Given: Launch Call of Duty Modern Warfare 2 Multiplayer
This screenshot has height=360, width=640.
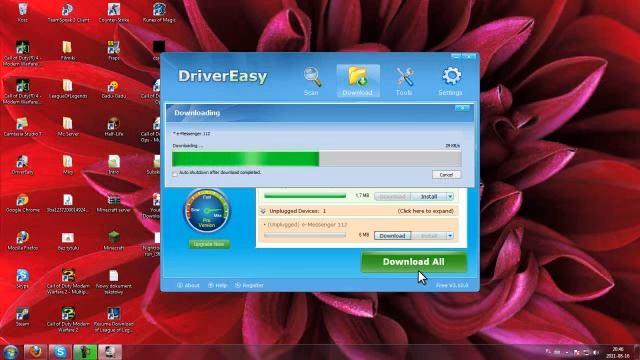Looking at the screenshot, I should [x=68, y=281].
